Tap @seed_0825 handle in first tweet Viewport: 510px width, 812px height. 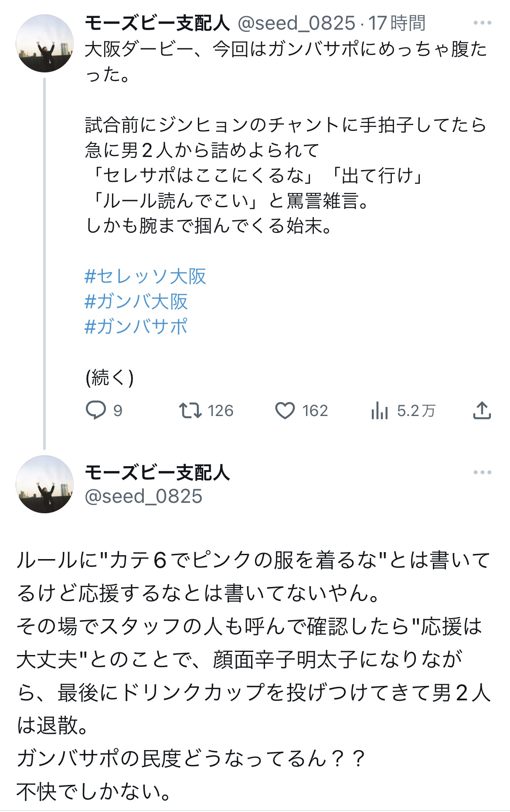click(x=296, y=23)
